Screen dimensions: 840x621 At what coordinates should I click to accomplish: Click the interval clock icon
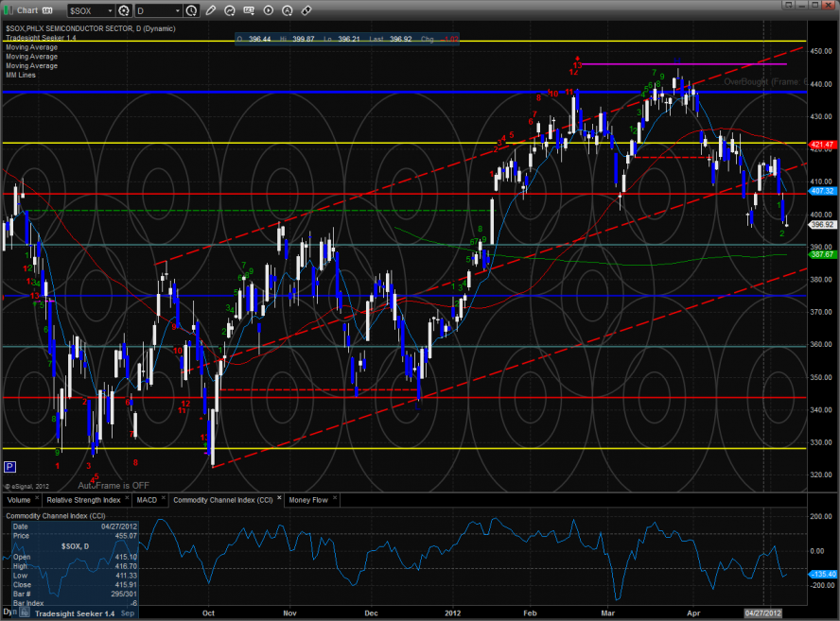[192, 10]
